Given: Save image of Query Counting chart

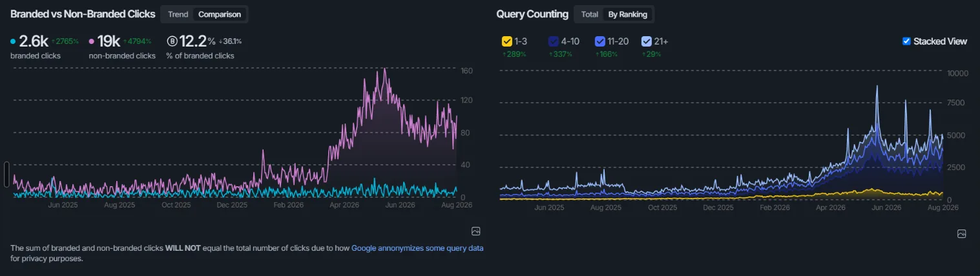Looking at the screenshot, I should [962, 233].
